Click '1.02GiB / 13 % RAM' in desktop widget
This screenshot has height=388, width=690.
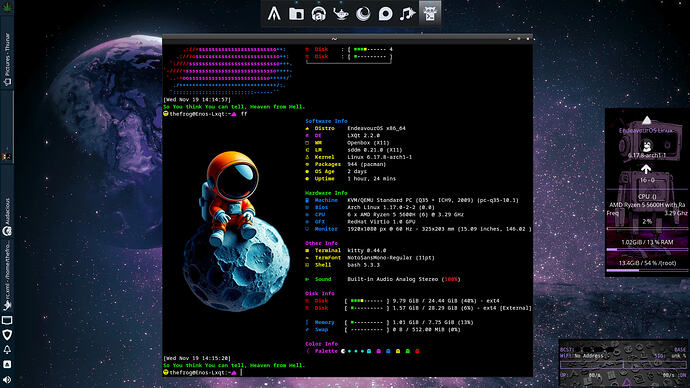(647, 242)
